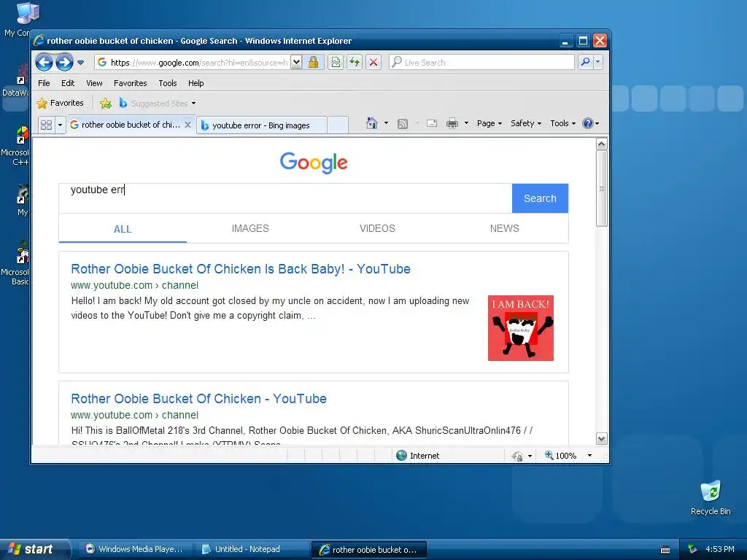Open the search provider dropdown arrow

coord(598,62)
